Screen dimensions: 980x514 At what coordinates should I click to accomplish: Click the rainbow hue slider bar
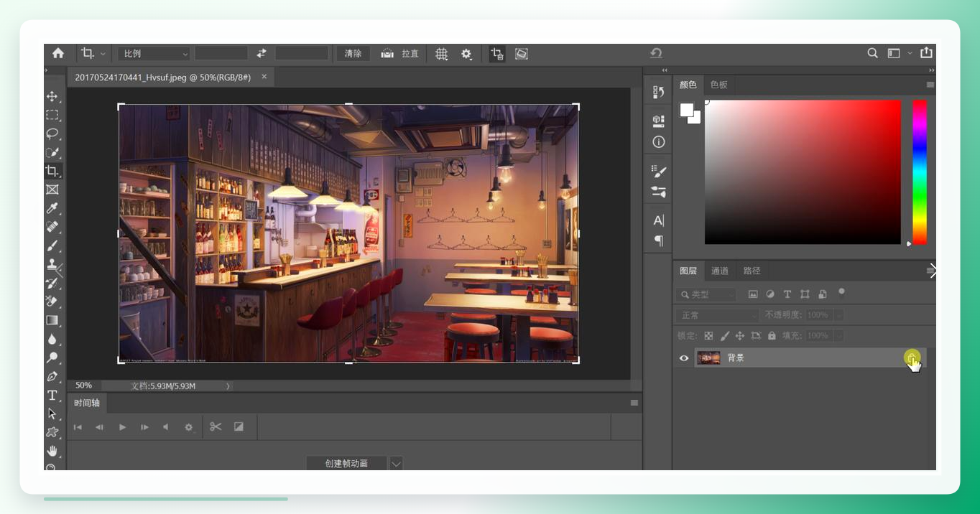pos(920,172)
